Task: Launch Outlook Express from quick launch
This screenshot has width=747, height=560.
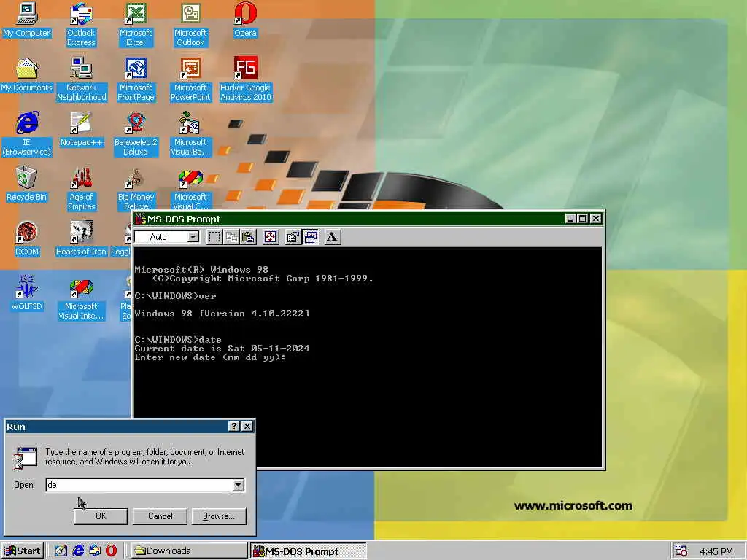Action: [94, 551]
